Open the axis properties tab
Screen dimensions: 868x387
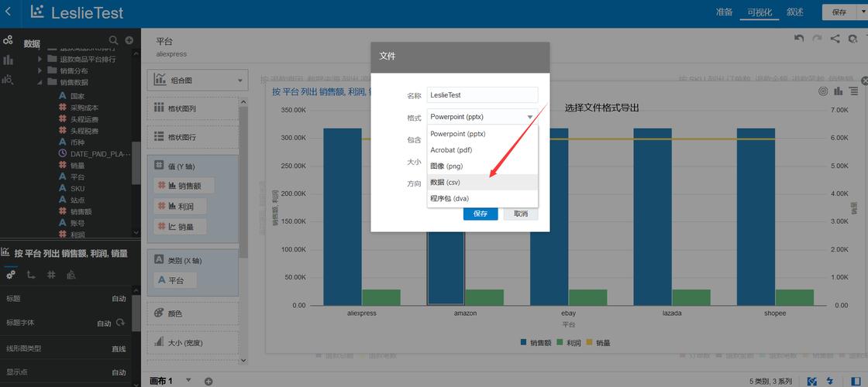click(31, 275)
